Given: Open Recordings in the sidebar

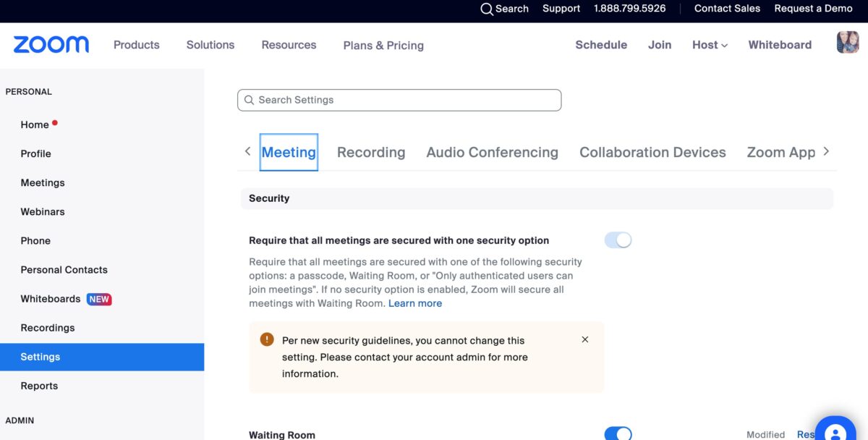Looking at the screenshot, I should tap(48, 327).
